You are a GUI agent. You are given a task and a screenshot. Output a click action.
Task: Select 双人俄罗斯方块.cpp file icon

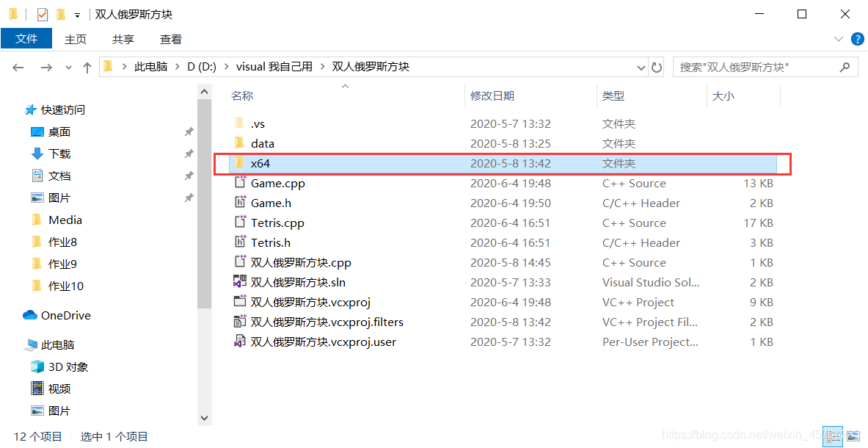coord(240,261)
